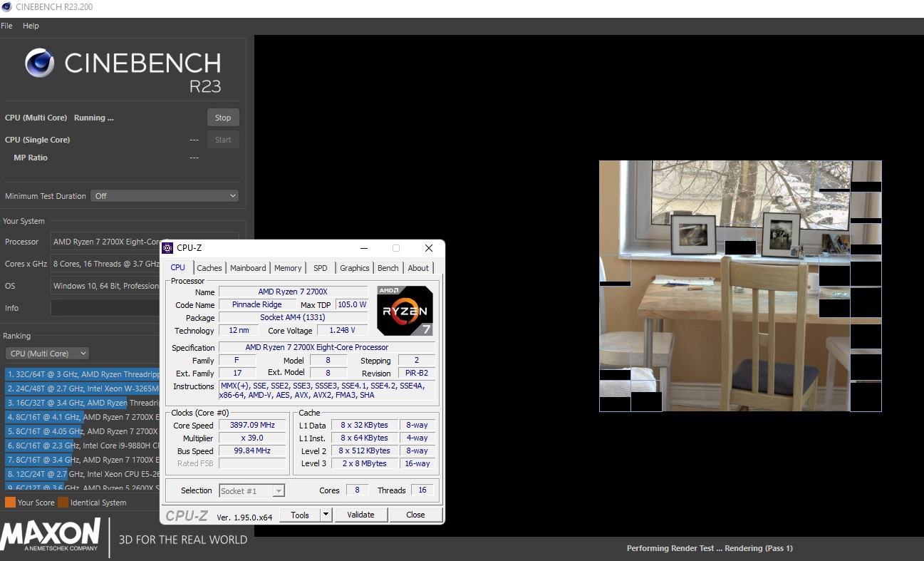Click the Info input field in Your System

[105, 308]
